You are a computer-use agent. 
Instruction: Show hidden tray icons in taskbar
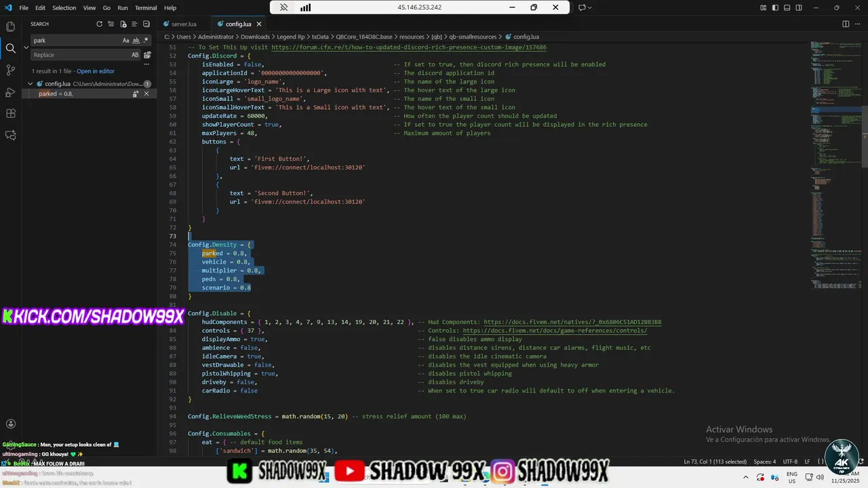[x=745, y=477]
